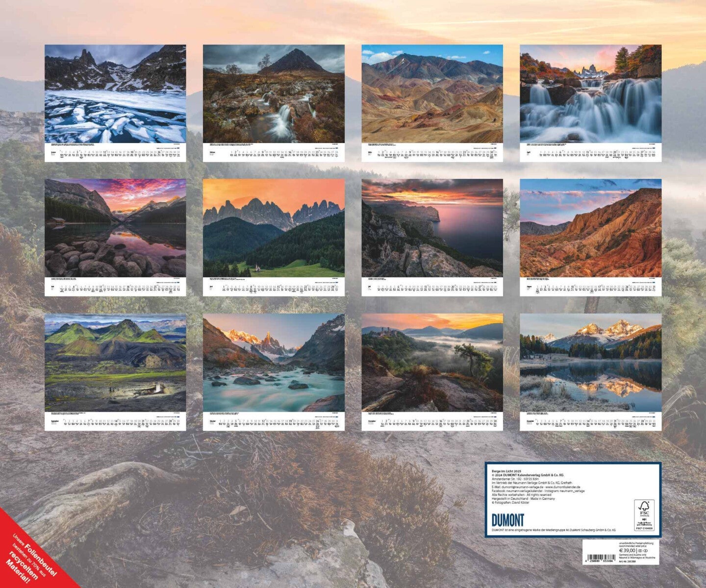Click the barcode on the price label
The height and width of the screenshot is (588, 706).
click(602, 557)
